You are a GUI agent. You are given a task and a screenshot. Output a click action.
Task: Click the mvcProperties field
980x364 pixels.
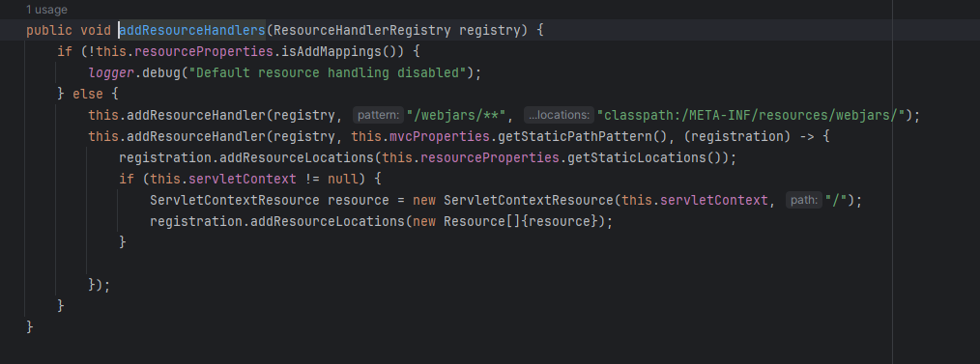[x=440, y=136]
